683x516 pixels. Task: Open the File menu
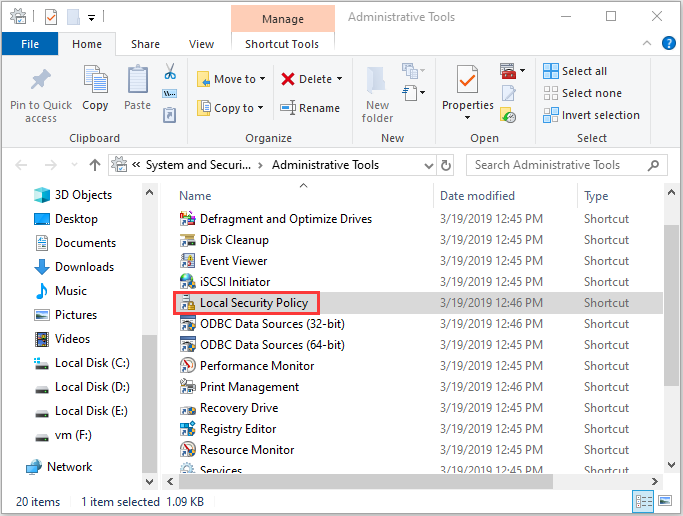(x=30, y=44)
